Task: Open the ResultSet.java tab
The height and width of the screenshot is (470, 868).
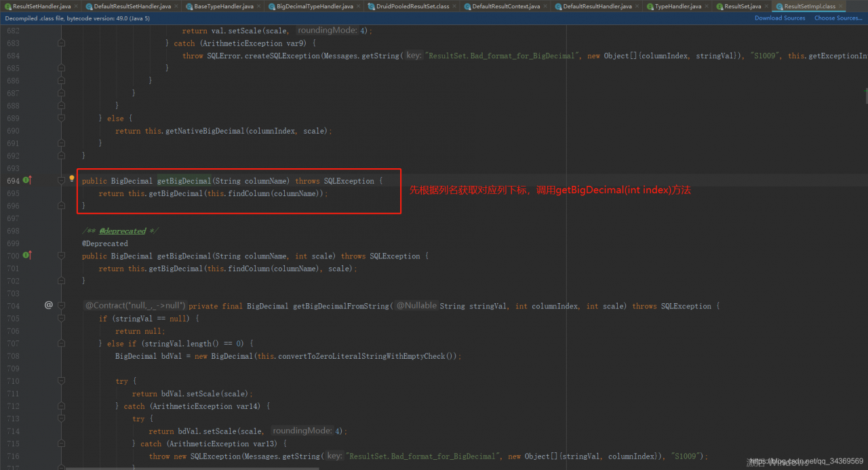Action: (743, 6)
